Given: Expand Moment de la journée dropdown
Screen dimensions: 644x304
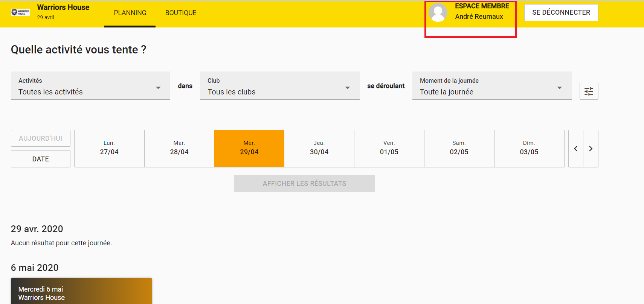Looking at the screenshot, I should (492, 86).
